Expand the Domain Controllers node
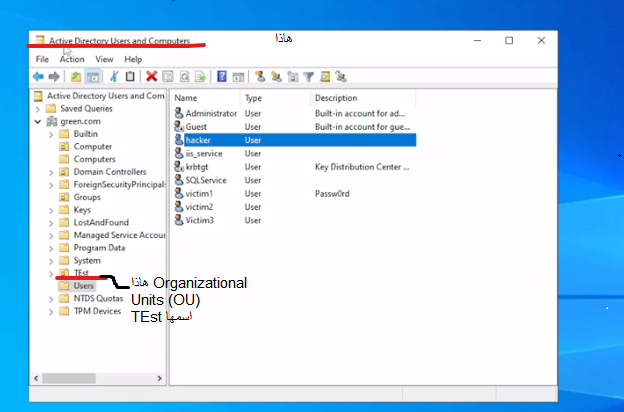624x412 pixels. pyautogui.click(x=51, y=172)
